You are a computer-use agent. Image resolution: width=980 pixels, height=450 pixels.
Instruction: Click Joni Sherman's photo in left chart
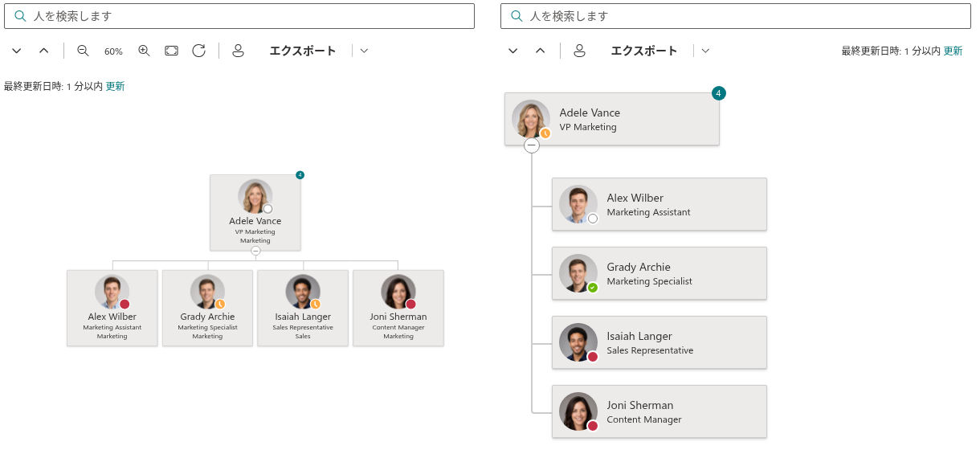coord(398,292)
